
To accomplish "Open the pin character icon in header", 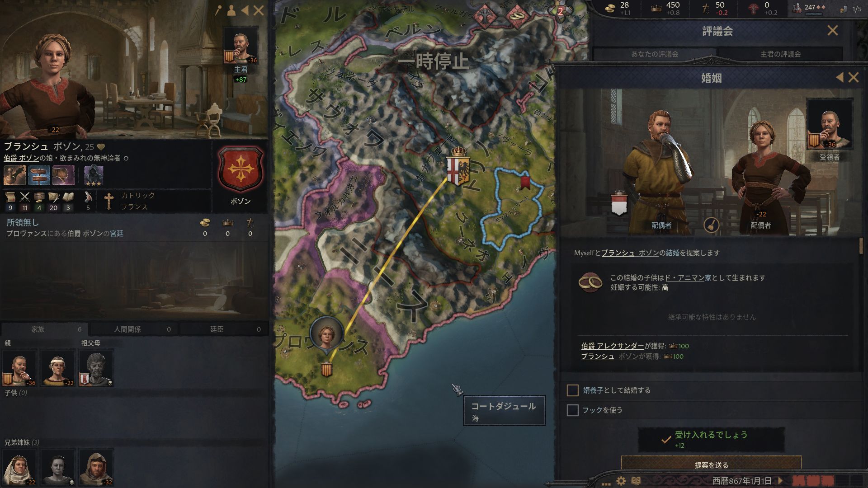I will pyautogui.click(x=218, y=10).
